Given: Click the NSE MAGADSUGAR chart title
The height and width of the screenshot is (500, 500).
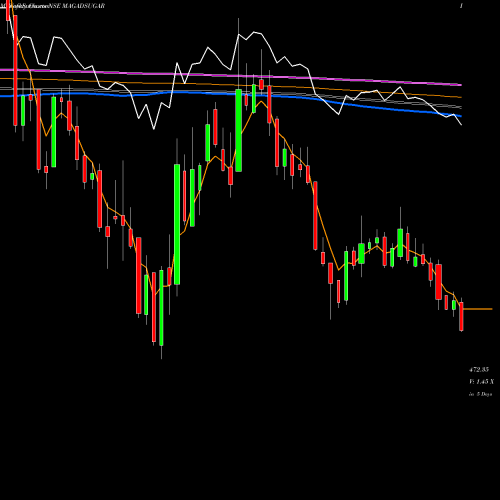Looking at the screenshot, I should coord(77,6).
